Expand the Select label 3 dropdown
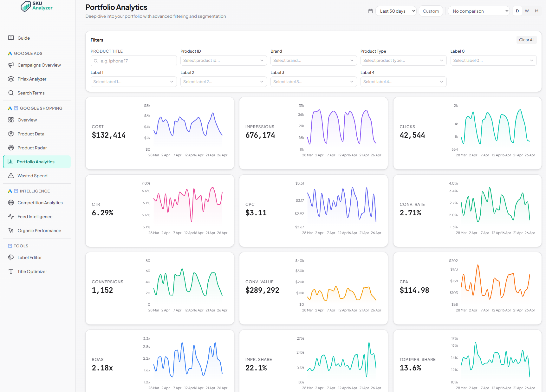546x392 pixels. 314,82
